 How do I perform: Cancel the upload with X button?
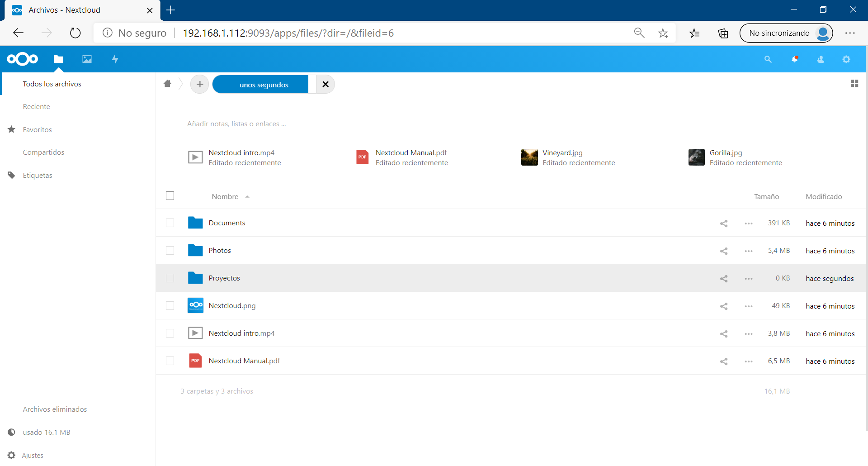pyautogui.click(x=325, y=85)
